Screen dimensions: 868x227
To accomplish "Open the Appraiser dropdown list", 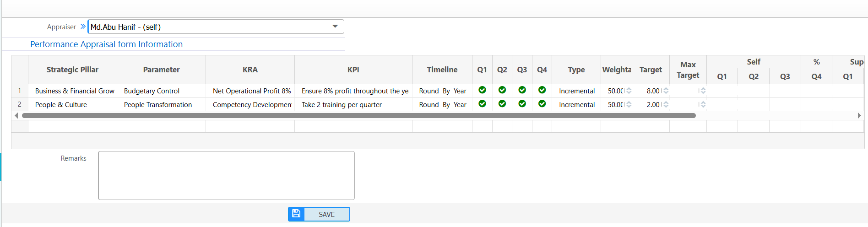I will click(335, 27).
